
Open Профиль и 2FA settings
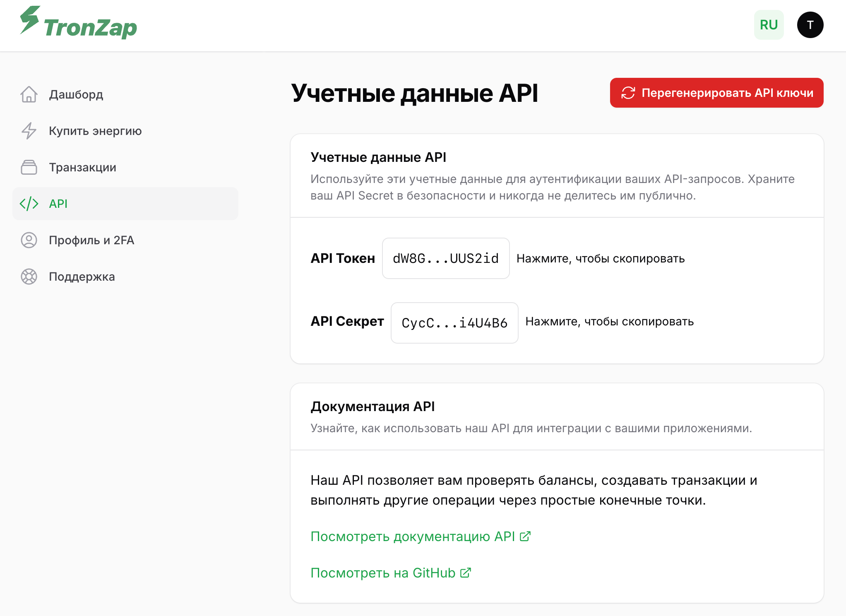pyautogui.click(x=125, y=240)
